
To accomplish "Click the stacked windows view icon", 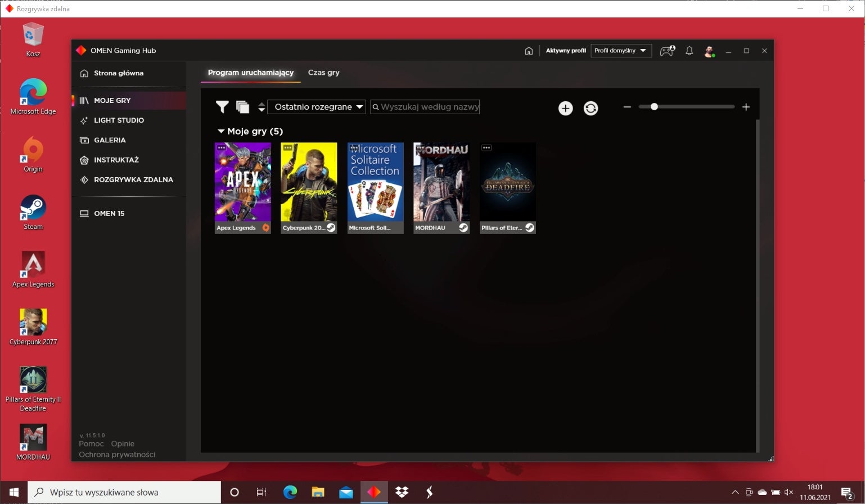I will (x=242, y=107).
